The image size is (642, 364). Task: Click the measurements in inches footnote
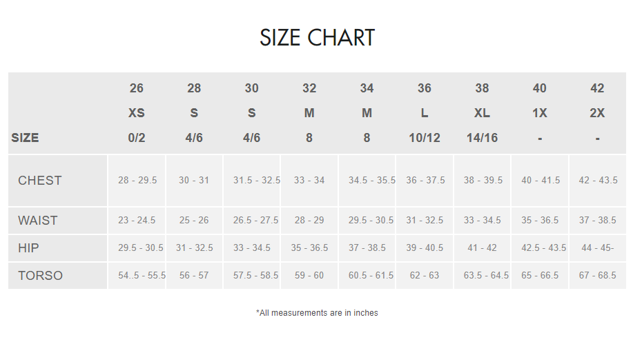[x=317, y=313]
